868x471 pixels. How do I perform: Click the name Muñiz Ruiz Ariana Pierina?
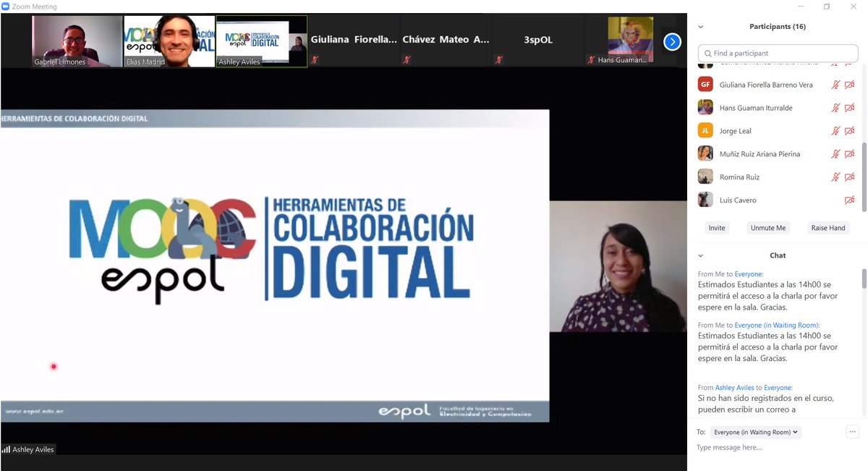pyautogui.click(x=759, y=154)
